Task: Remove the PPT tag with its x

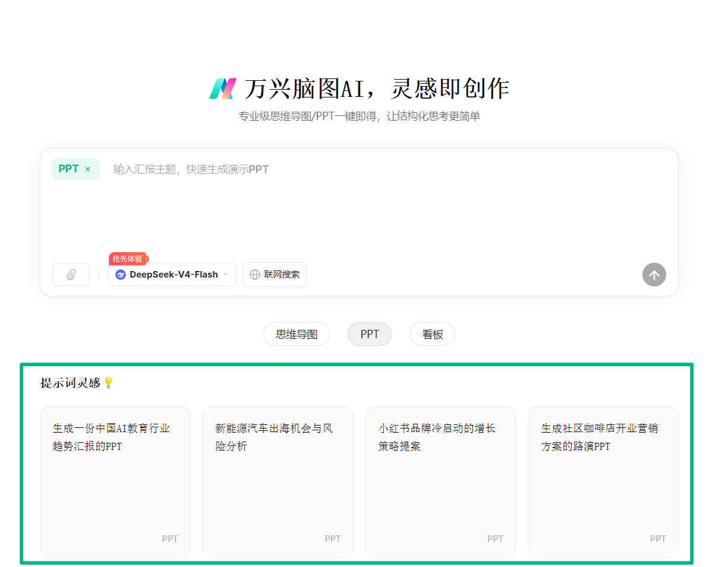Action: click(x=88, y=169)
